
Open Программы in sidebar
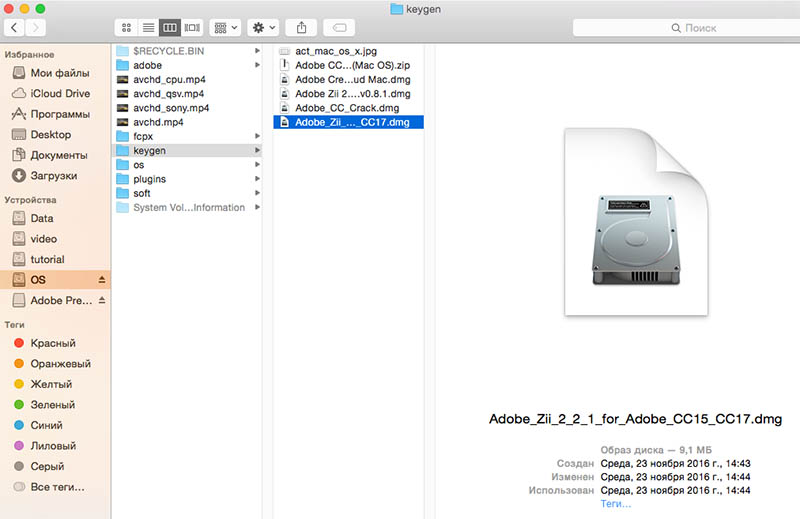coord(55,114)
